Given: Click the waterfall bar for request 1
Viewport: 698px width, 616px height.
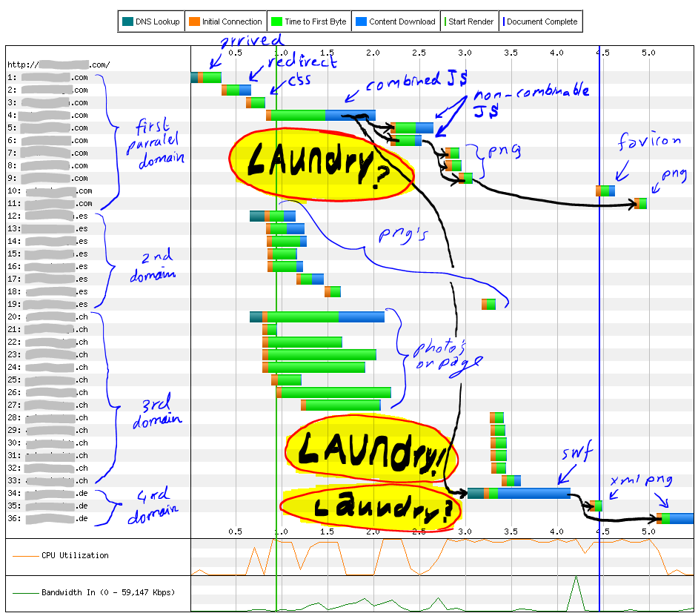Looking at the screenshot, I should click(x=206, y=77).
